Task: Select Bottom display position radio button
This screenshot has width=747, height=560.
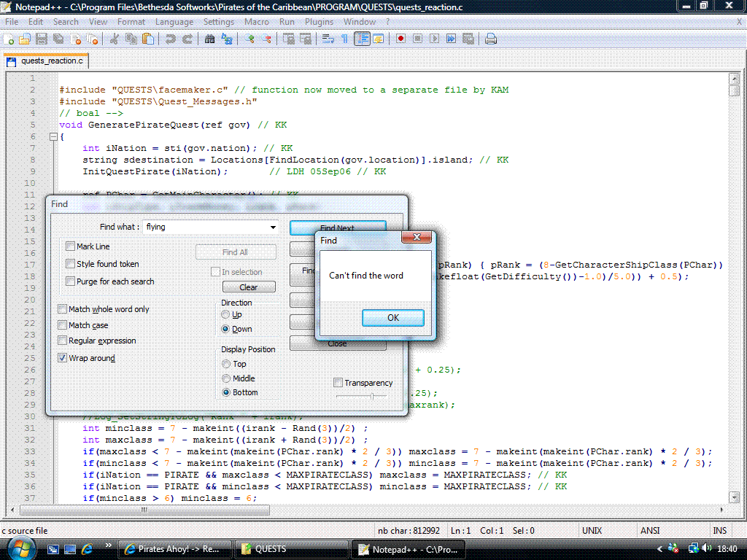Action: tap(226, 392)
